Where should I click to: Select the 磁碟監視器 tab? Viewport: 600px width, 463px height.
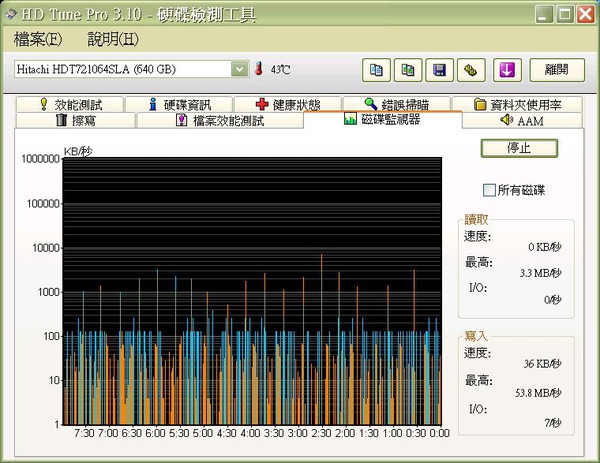383,119
